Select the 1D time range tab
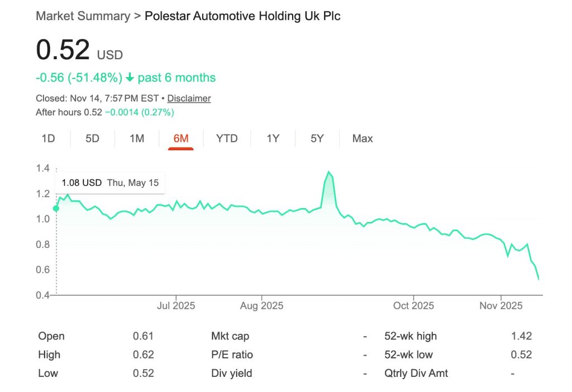Screen dimensions: 572x392 pos(48,138)
